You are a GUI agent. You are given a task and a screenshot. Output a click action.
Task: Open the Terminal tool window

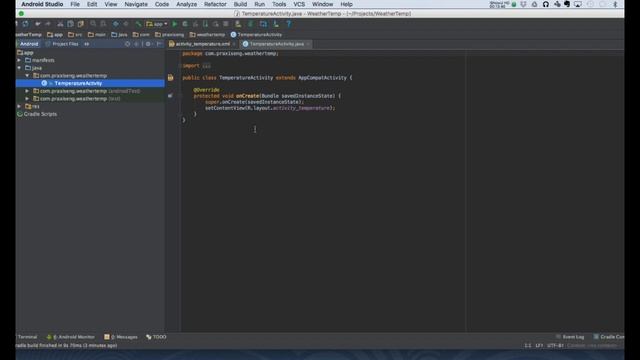(x=26, y=337)
